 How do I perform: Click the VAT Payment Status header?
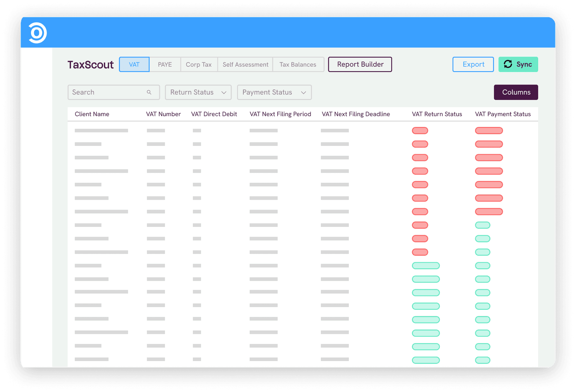click(503, 114)
